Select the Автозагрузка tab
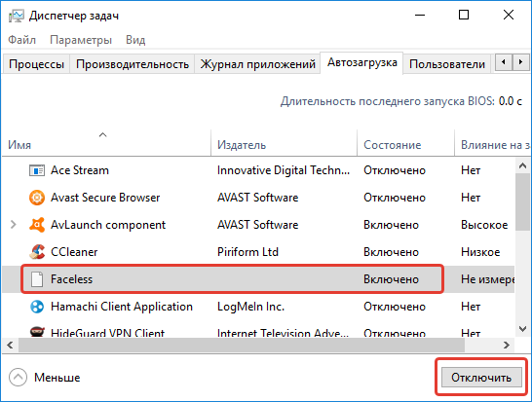 click(x=361, y=62)
